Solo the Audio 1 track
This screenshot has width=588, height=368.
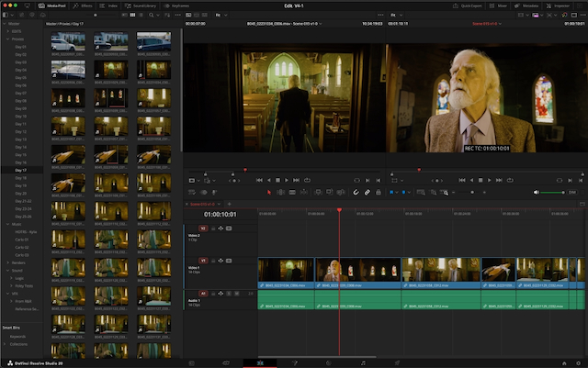229,294
